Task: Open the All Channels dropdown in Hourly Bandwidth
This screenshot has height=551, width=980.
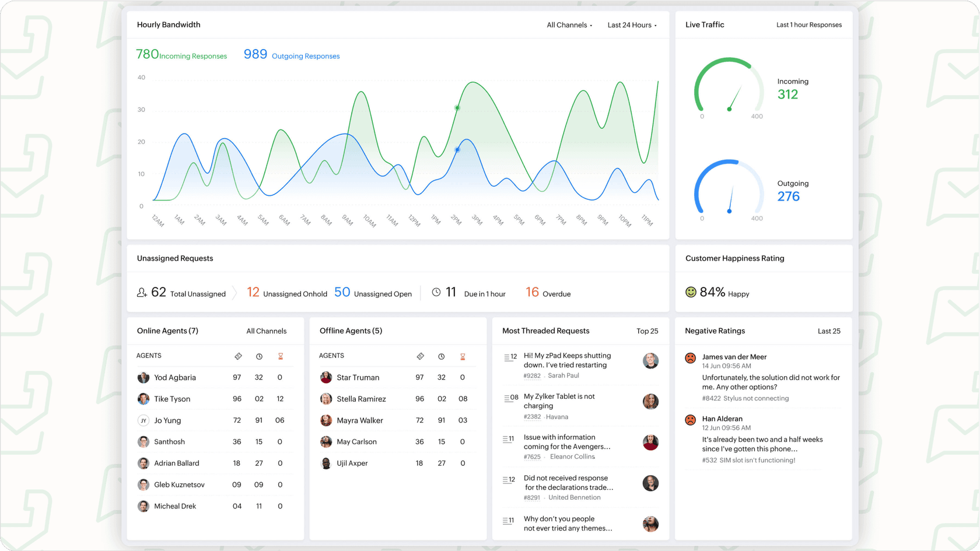Action: [x=569, y=25]
